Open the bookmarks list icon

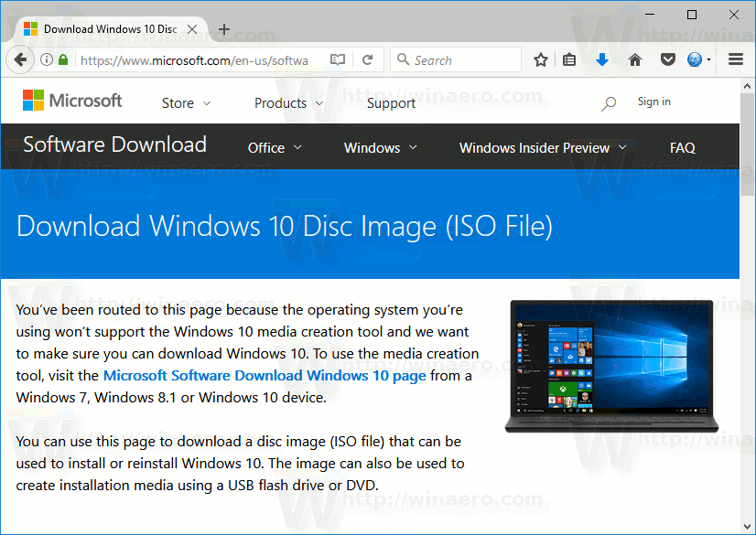click(569, 60)
